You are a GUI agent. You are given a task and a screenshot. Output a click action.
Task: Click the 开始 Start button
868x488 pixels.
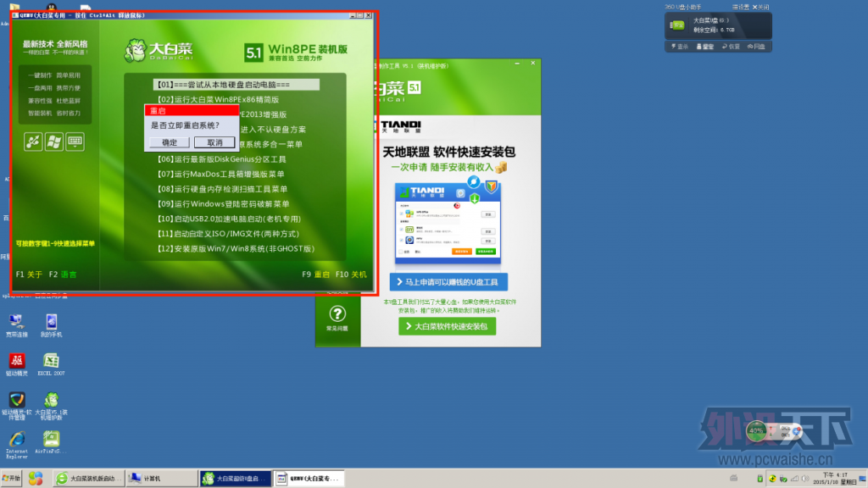[x=11, y=479]
